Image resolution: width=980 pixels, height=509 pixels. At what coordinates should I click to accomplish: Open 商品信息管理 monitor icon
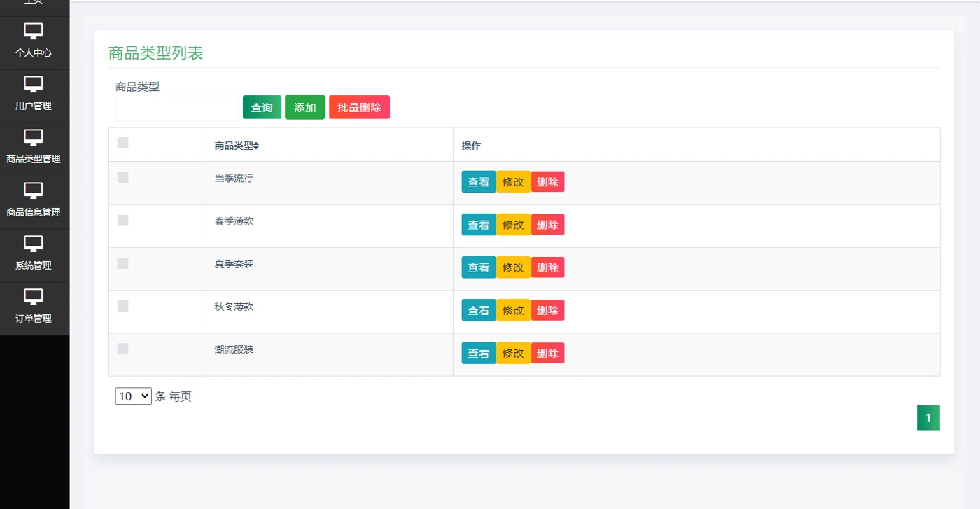click(x=34, y=190)
